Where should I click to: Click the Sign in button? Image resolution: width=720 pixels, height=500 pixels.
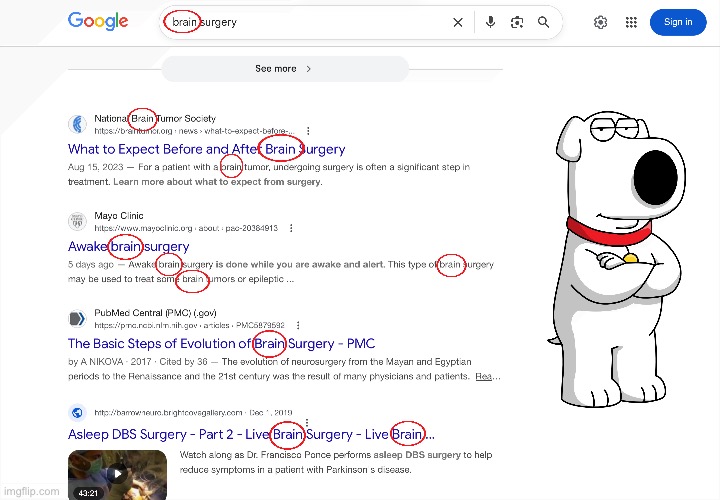tap(678, 22)
